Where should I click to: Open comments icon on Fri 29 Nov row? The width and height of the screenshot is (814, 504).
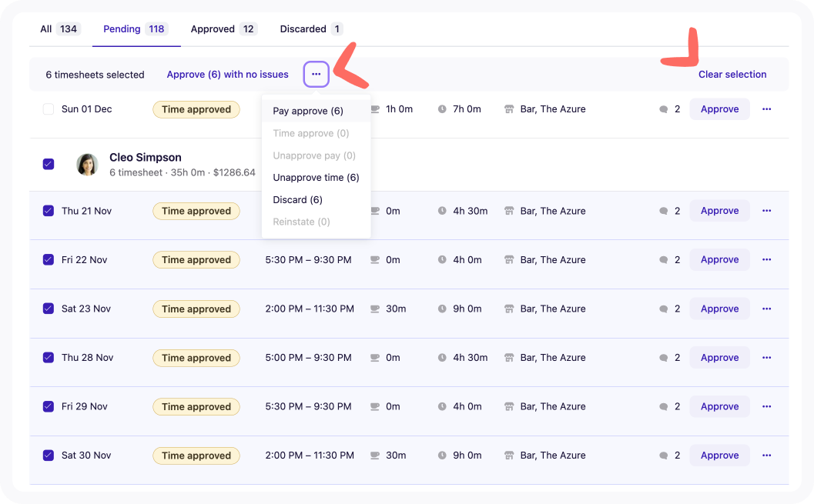click(x=664, y=407)
